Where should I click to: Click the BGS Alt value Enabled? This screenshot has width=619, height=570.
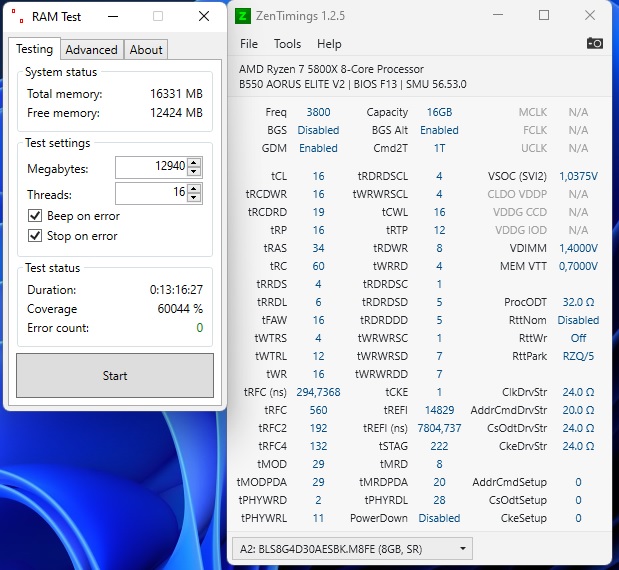pyautogui.click(x=439, y=130)
